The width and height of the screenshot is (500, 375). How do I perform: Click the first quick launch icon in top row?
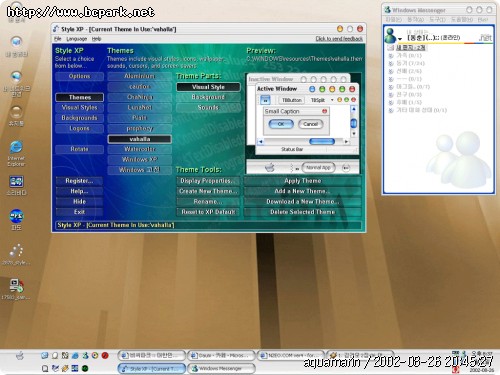(x=45, y=356)
